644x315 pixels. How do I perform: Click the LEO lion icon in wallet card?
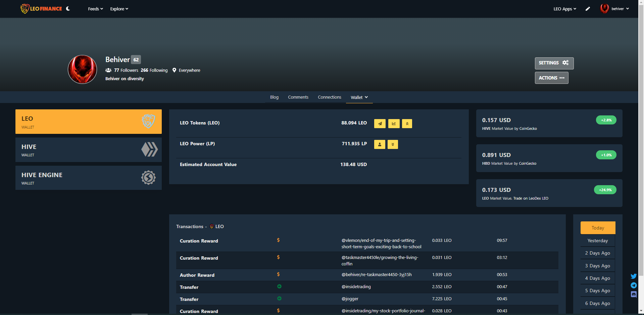click(x=148, y=121)
